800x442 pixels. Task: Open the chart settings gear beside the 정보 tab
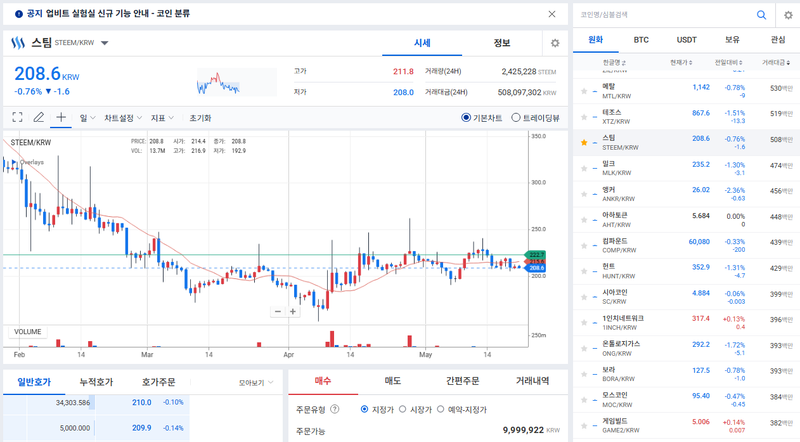555,43
